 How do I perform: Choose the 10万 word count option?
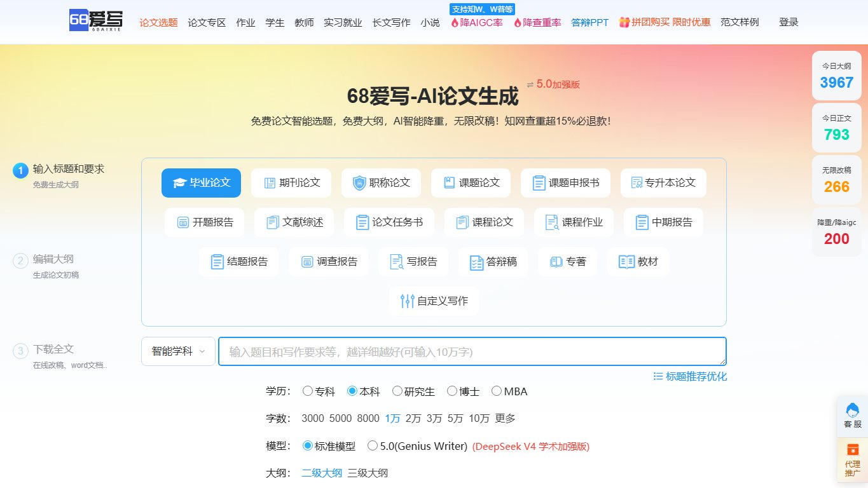click(479, 418)
